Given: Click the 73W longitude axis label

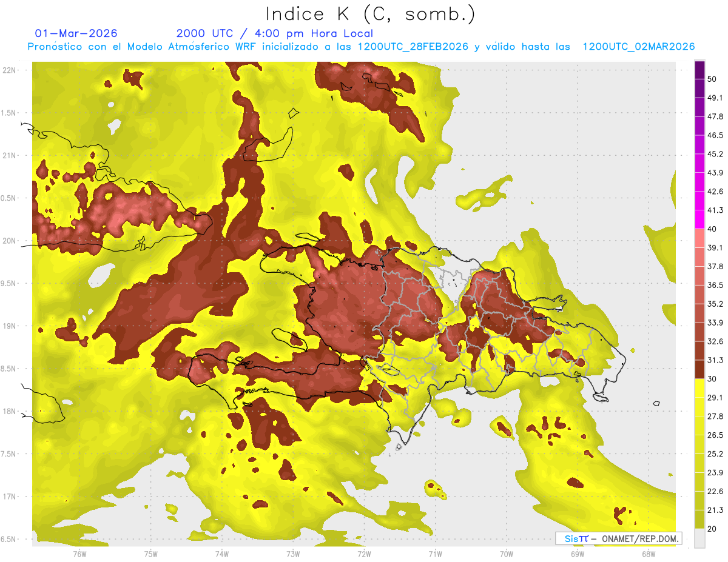Looking at the screenshot, I should pyautogui.click(x=293, y=554).
